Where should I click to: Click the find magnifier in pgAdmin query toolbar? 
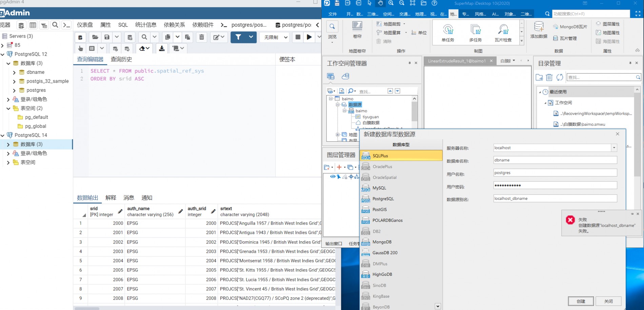144,37
